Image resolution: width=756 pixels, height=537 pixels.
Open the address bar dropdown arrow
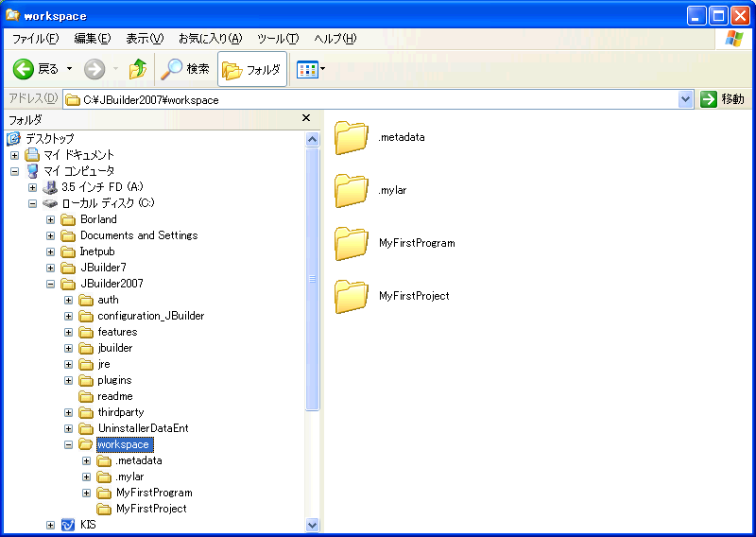point(686,99)
